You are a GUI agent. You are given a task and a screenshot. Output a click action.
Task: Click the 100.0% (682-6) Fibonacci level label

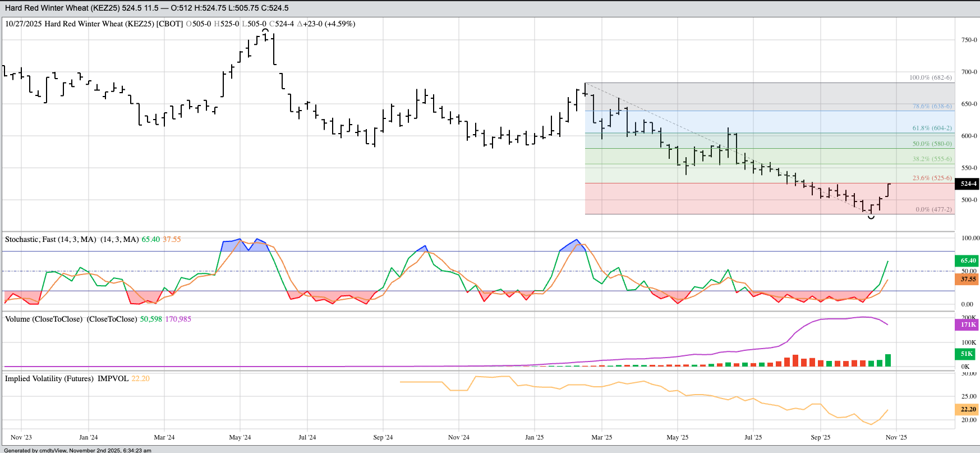click(x=930, y=77)
